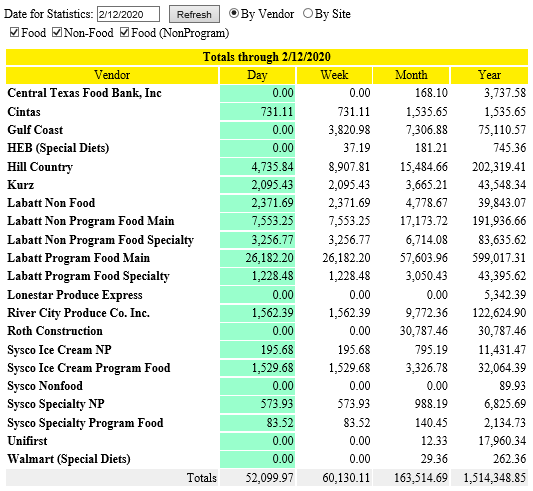
Task: Click River City Produce year 122,624.90
Action: pyautogui.click(x=499, y=313)
